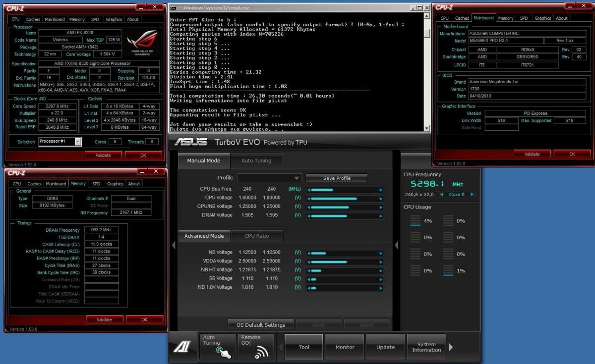The width and height of the screenshot is (595, 364).
Task: Select the Manual Mode tab
Action: [204, 160]
